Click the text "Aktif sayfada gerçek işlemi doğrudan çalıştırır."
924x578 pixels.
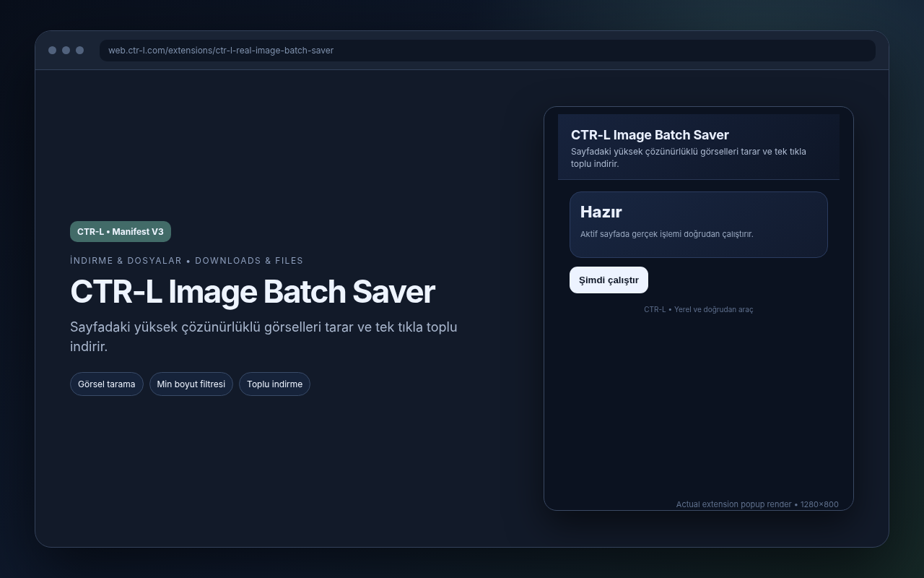point(666,234)
